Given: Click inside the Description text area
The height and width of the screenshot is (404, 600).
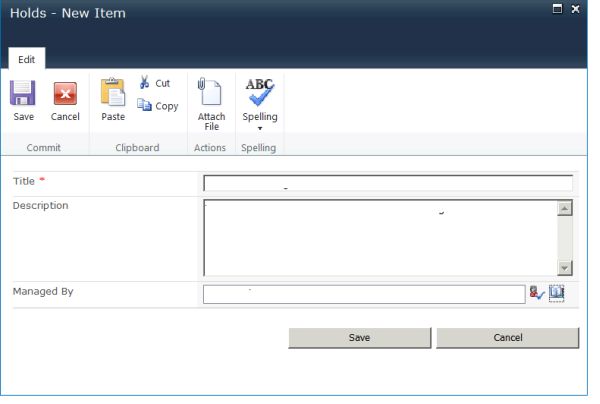Looking at the screenshot, I should (x=380, y=238).
